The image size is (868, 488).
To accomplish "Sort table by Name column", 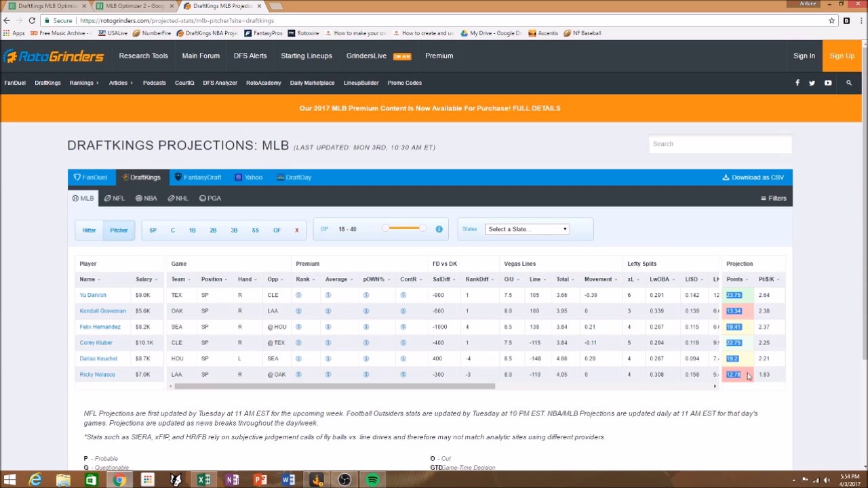I will [90, 279].
